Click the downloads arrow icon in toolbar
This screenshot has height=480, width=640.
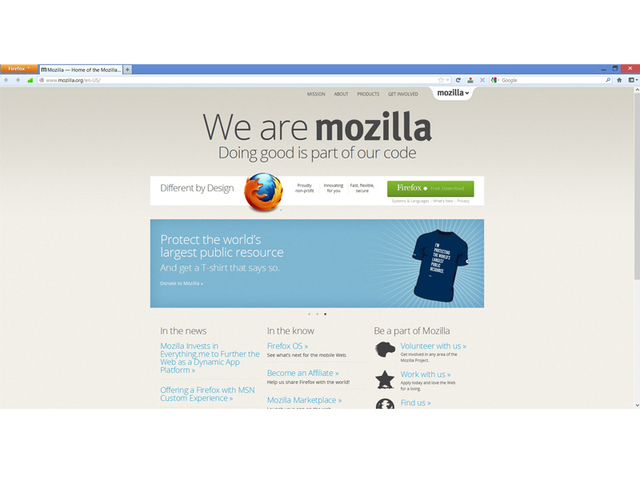click(470, 80)
